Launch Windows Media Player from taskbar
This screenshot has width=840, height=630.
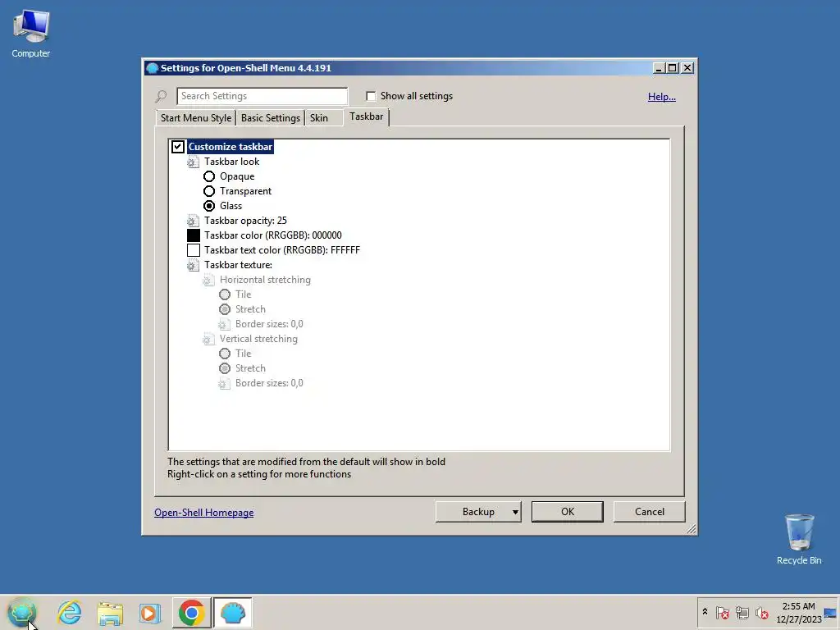point(150,613)
